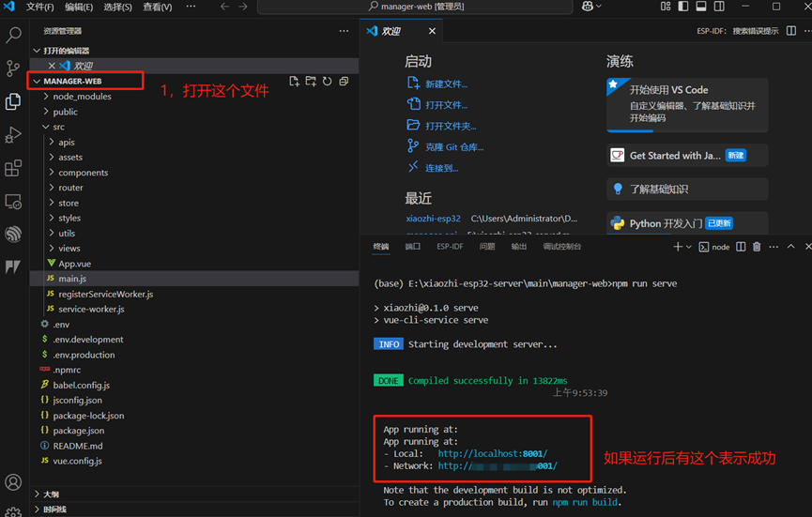The image size is (812, 517).
Task: Split the terminal panel
Action: pyautogui.click(x=741, y=247)
